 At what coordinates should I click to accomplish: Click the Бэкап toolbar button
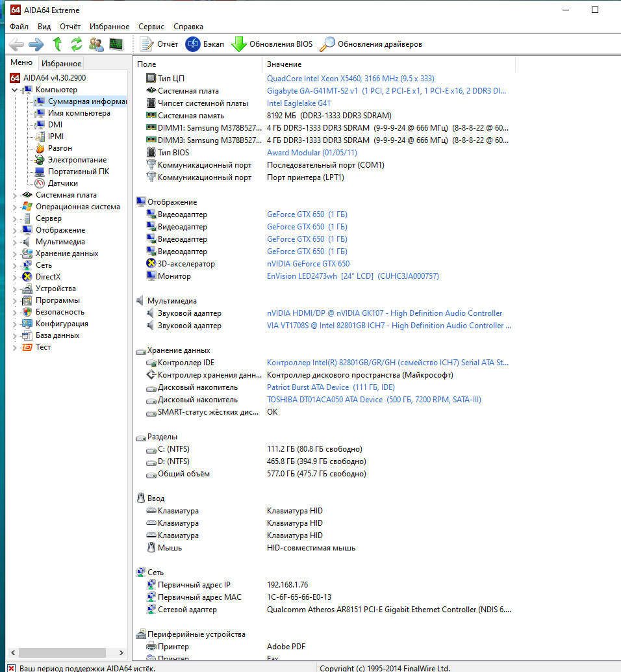point(205,44)
